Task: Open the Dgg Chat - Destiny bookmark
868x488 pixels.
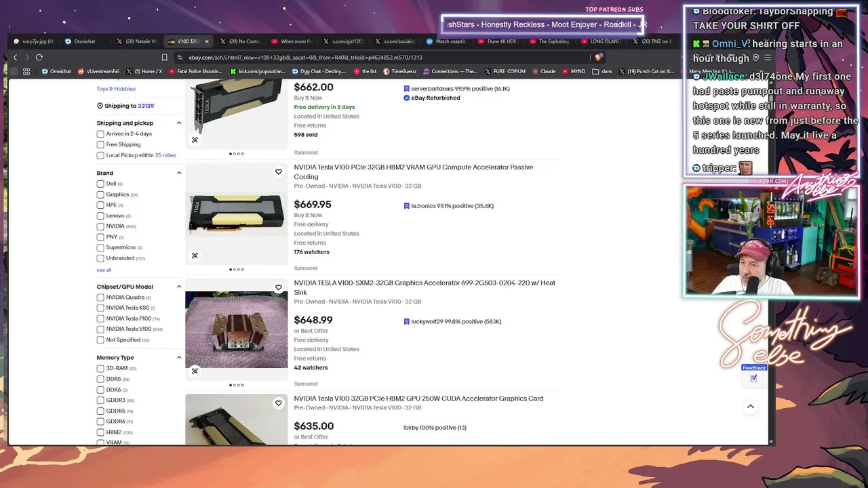Action: [x=319, y=71]
